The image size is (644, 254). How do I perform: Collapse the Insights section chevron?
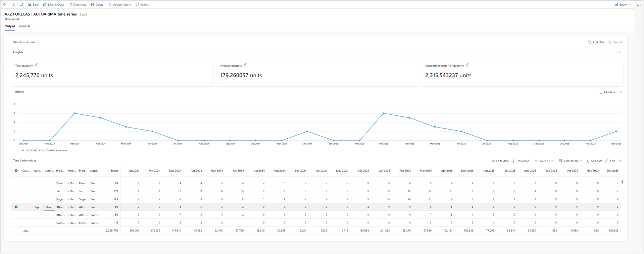pos(620,52)
